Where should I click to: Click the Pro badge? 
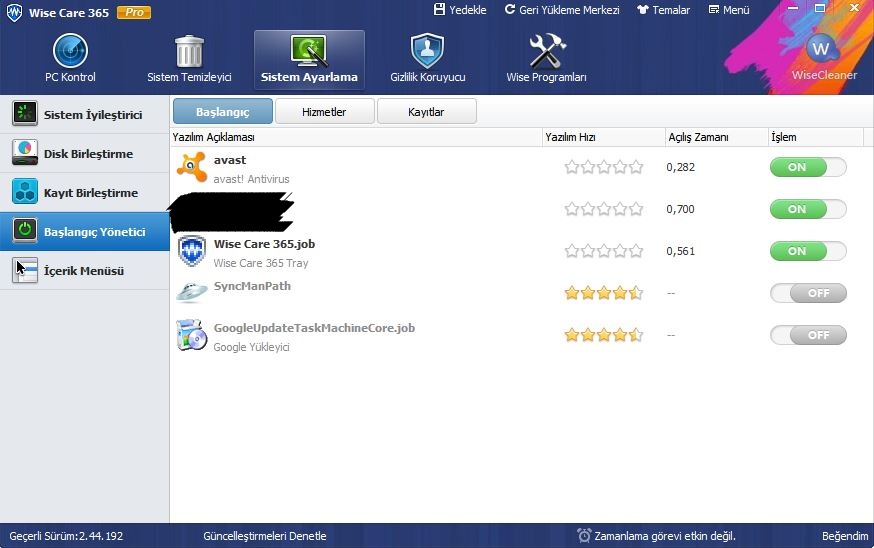point(134,12)
